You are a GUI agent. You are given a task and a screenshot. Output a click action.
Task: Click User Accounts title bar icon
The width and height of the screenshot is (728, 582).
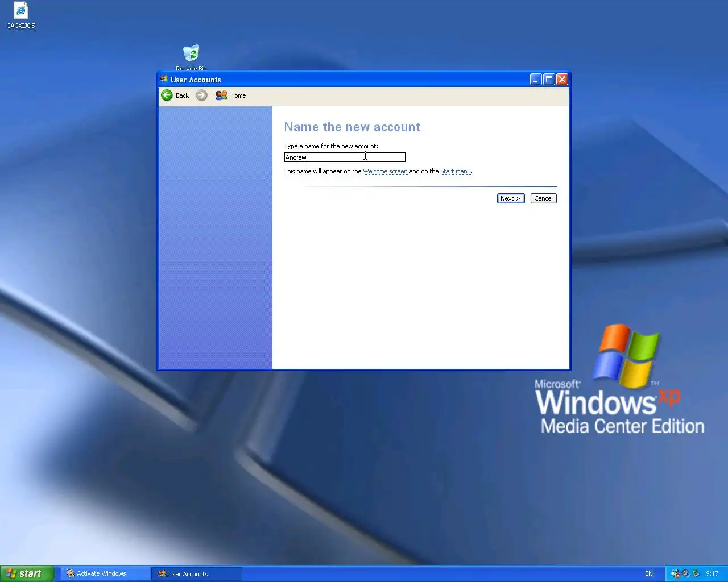[x=164, y=80]
